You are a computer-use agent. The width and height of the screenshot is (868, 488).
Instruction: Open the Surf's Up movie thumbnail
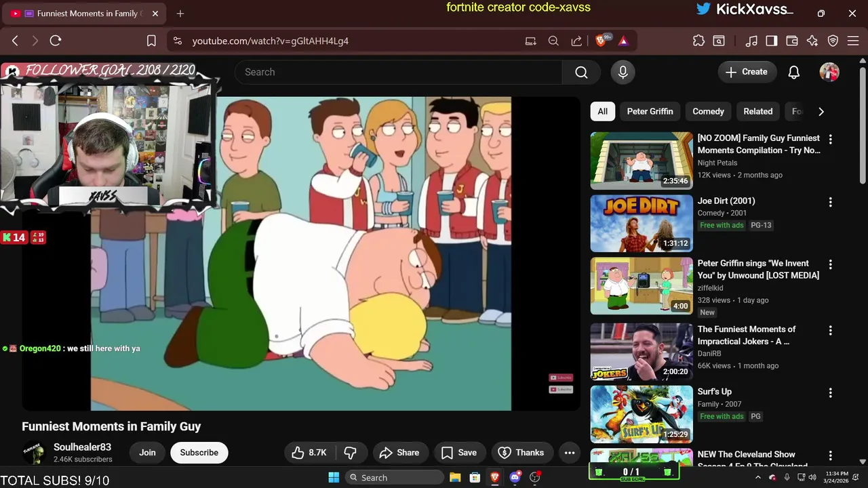(x=642, y=414)
